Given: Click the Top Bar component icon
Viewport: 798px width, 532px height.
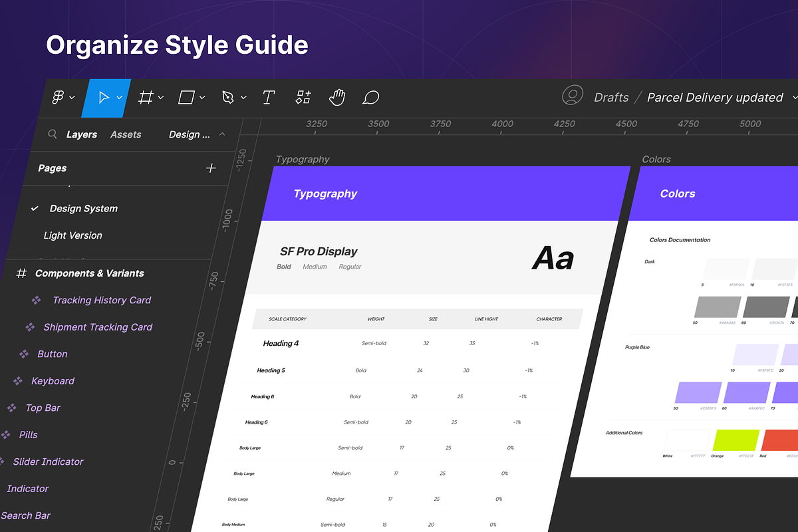Looking at the screenshot, I should [x=11, y=408].
